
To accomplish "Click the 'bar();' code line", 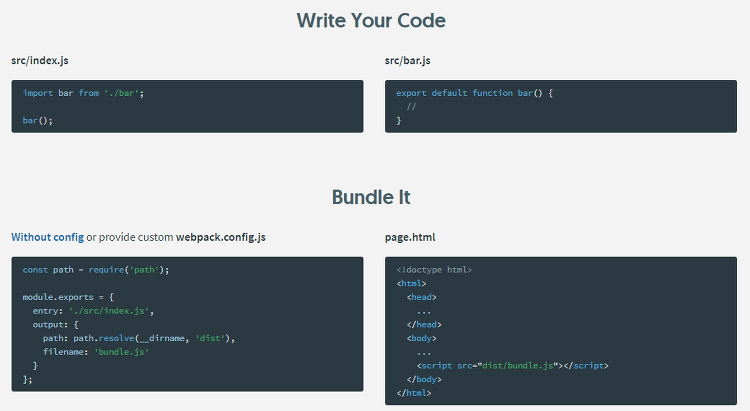I will [x=38, y=120].
